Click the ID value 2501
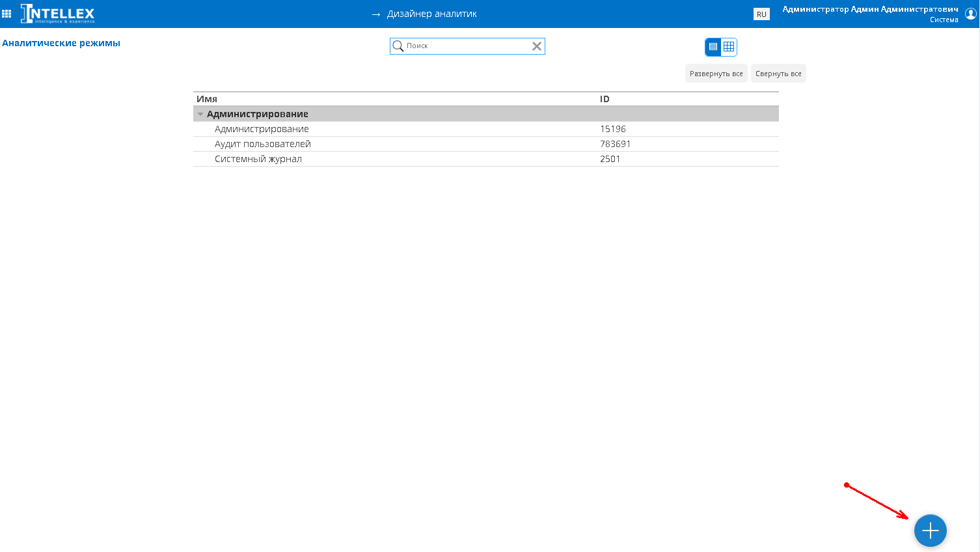 coord(610,159)
